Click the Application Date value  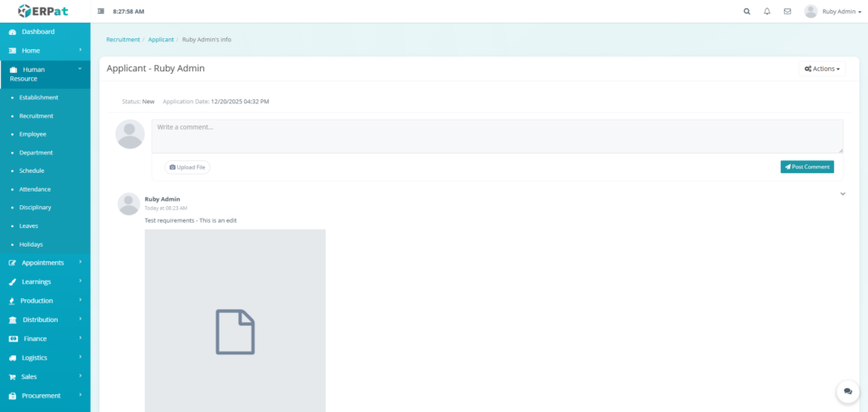pos(240,102)
